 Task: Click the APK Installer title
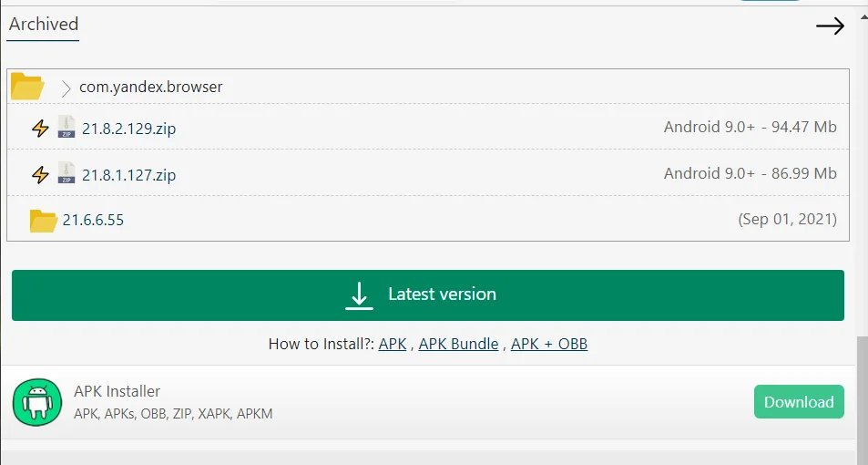click(x=117, y=391)
